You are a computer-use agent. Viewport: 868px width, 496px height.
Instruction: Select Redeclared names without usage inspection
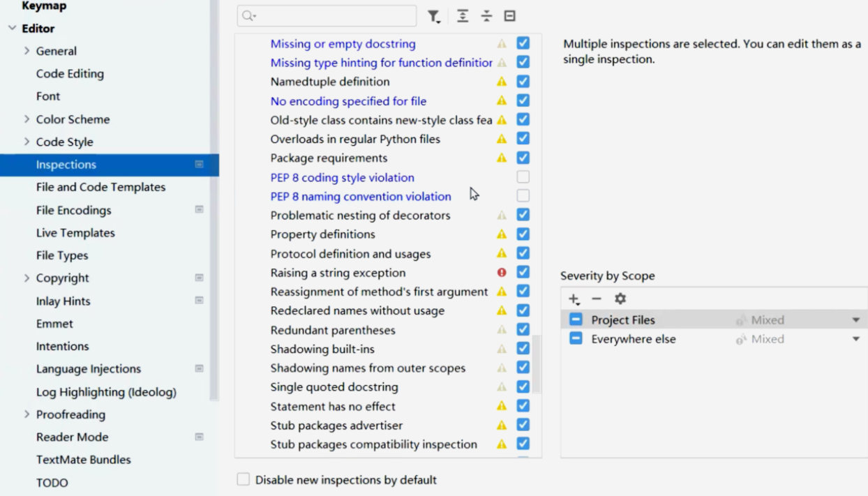tap(357, 310)
